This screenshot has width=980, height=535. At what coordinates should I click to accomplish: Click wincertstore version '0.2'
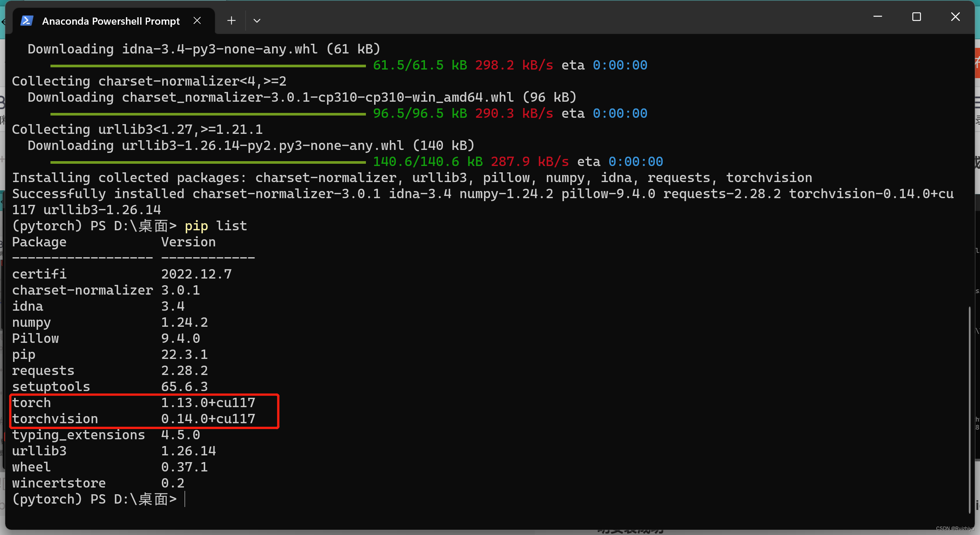click(173, 483)
